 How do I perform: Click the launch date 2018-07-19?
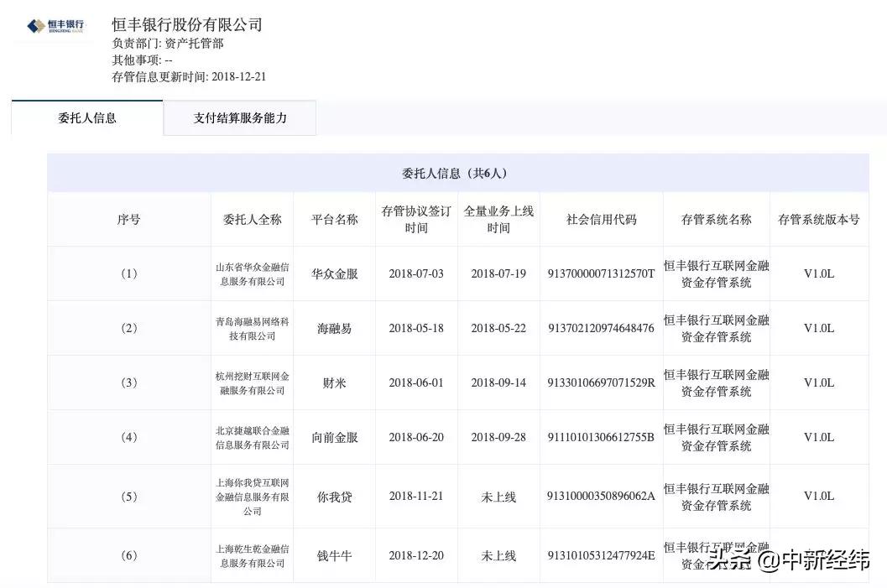(x=498, y=273)
